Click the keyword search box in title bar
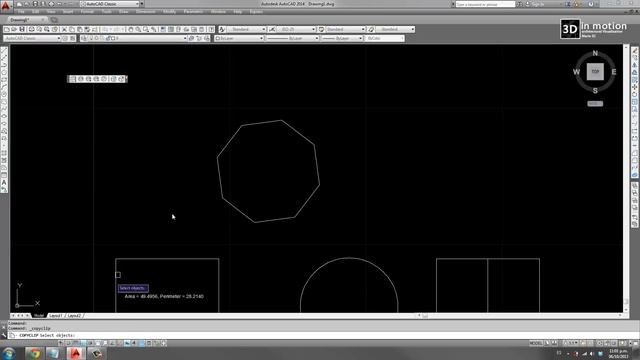Viewport: 640px width, 360px height. (x=485, y=4)
